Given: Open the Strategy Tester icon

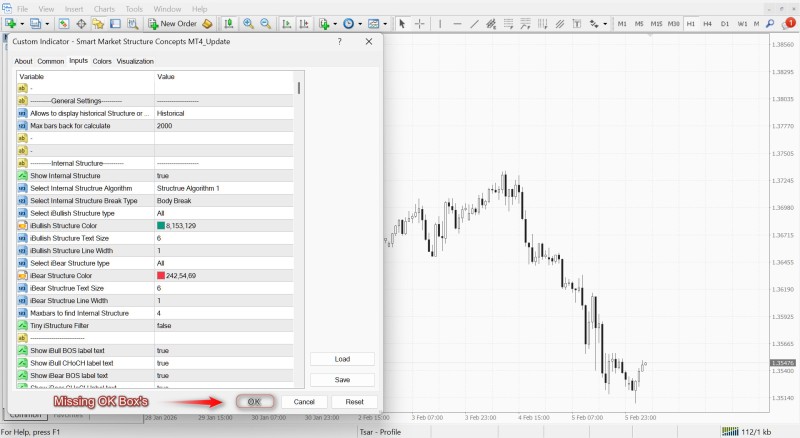Looking at the screenshot, I should [x=133, y=23].
